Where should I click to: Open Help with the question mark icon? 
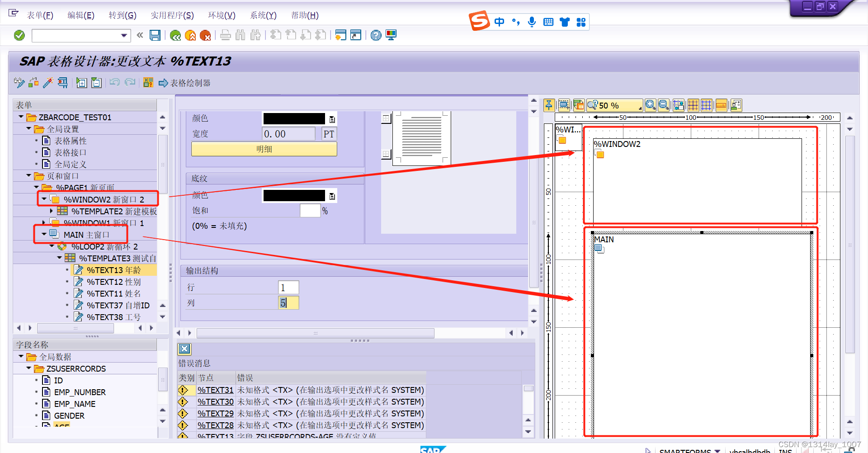pyautogui.click(x=376, y=35)
